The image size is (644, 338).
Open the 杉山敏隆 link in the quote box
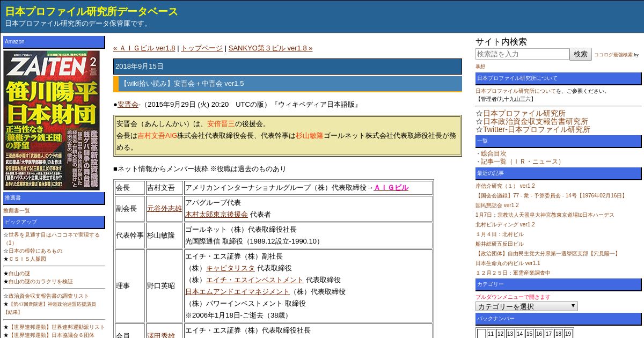(x=310, y=135)
